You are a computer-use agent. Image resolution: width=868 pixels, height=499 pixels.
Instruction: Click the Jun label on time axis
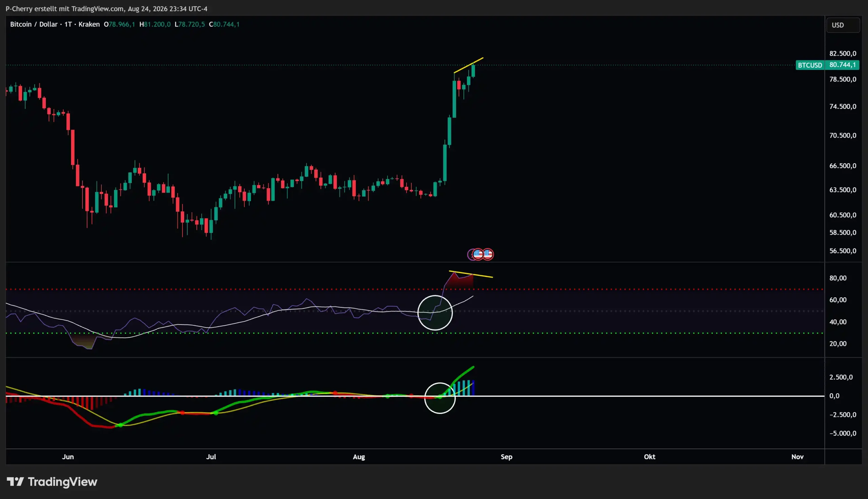point(68,457)
